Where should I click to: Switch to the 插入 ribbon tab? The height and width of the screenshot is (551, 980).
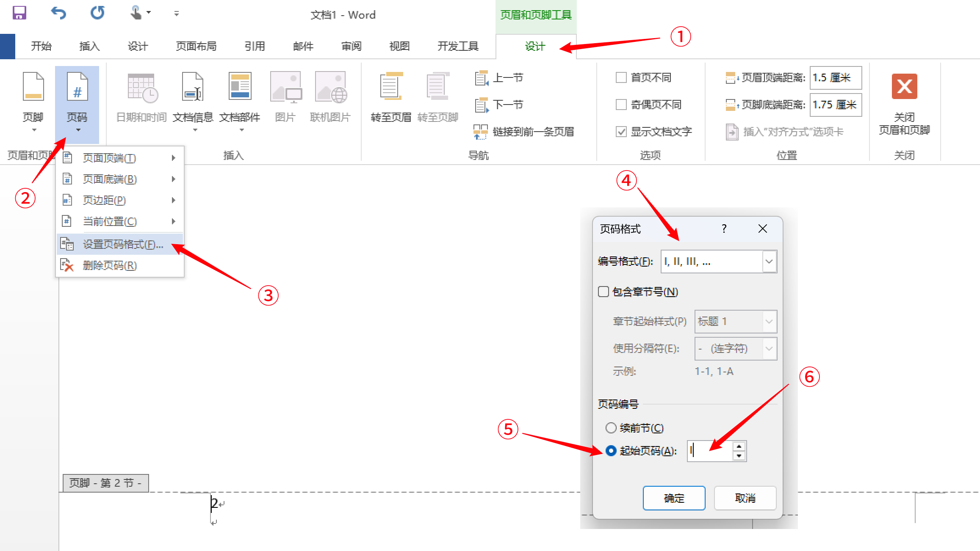tap(89, 46)
